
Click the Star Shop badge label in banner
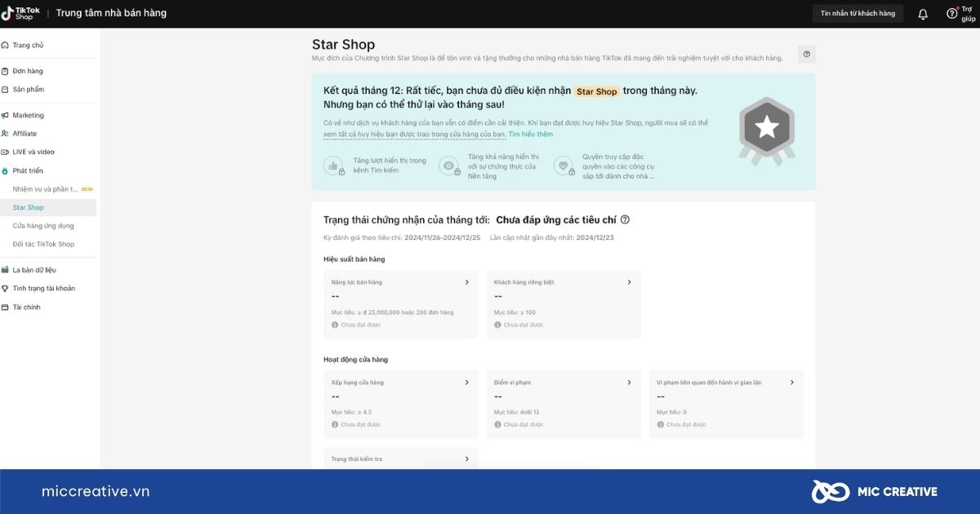(x=596, y=91)
